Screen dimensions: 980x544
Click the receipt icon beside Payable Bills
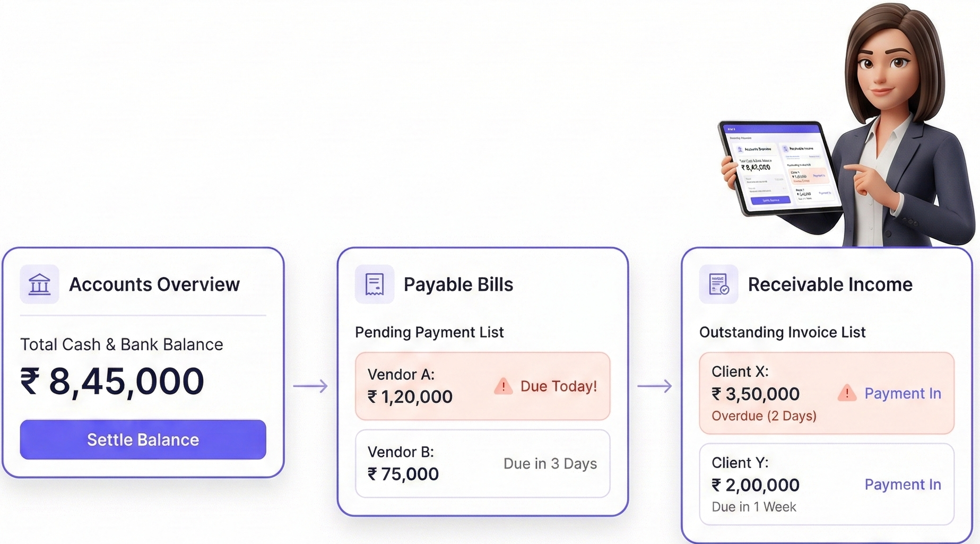click(374, 284)
